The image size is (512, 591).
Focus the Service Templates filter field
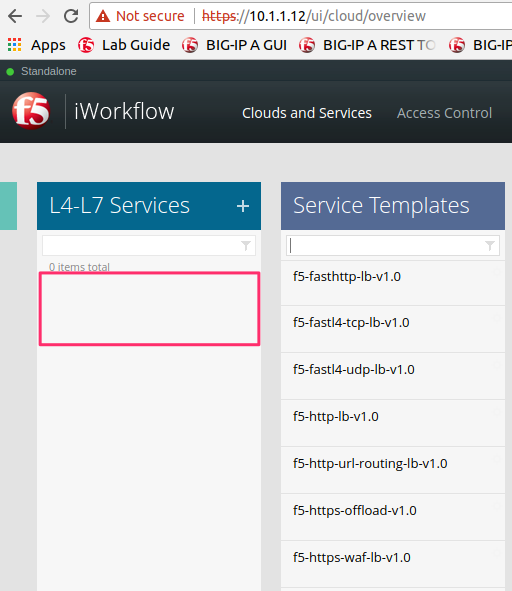(393, 246)
